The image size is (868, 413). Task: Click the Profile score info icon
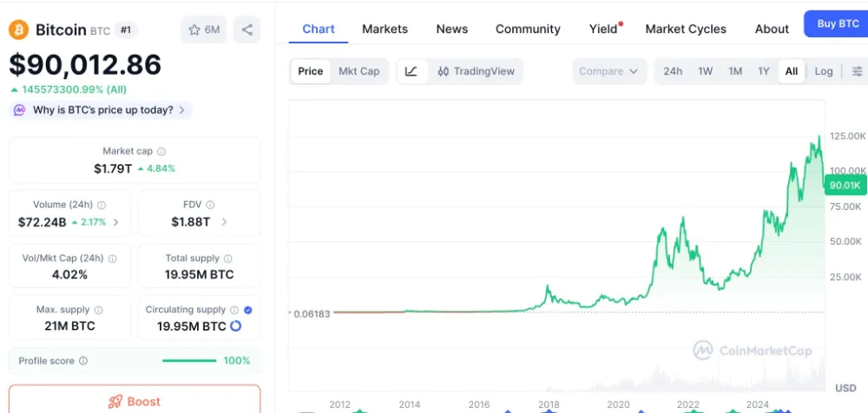coord(83,361)
